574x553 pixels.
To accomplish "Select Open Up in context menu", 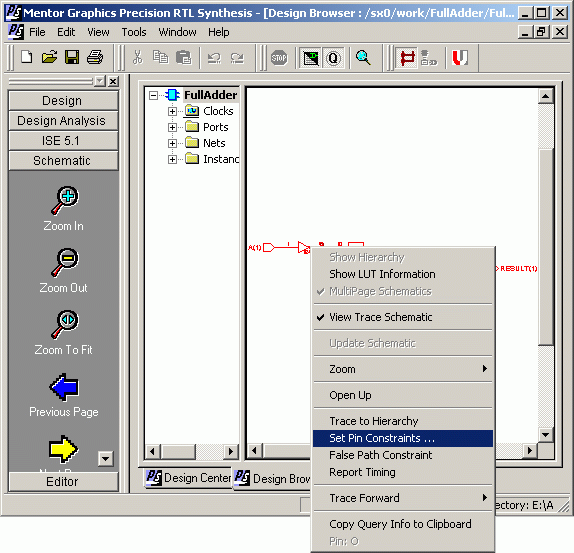I will click(x=403, y=395).
